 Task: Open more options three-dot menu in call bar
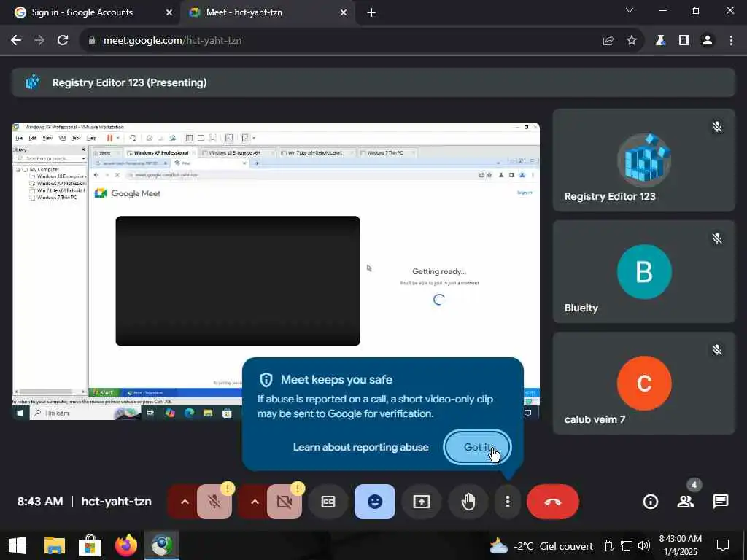point(508,502)
